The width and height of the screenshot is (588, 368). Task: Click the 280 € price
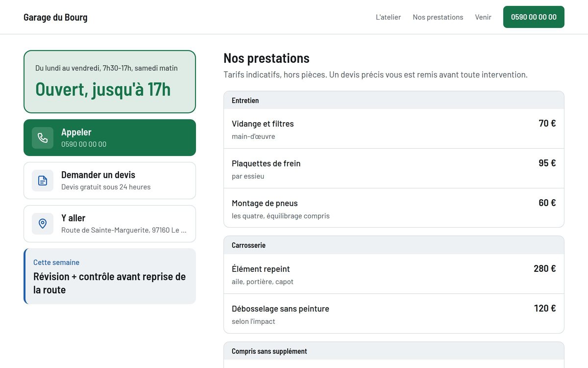point(545,268)
